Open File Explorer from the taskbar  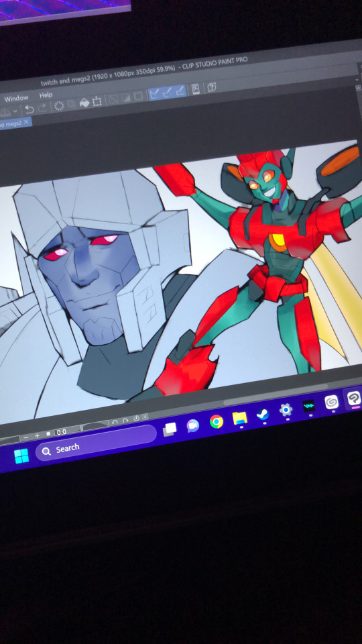[x=240, y=418]
